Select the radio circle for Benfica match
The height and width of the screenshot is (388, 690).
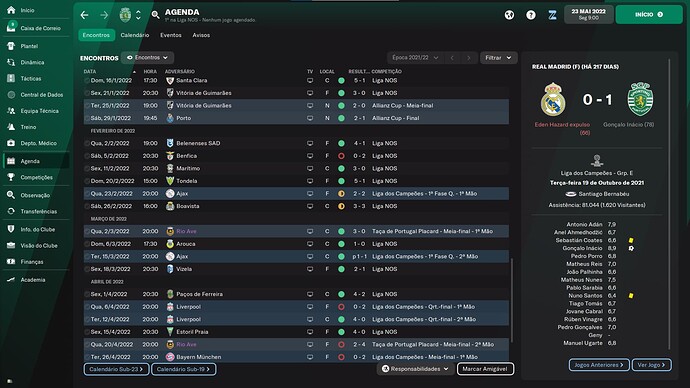[x=87, y=156]
